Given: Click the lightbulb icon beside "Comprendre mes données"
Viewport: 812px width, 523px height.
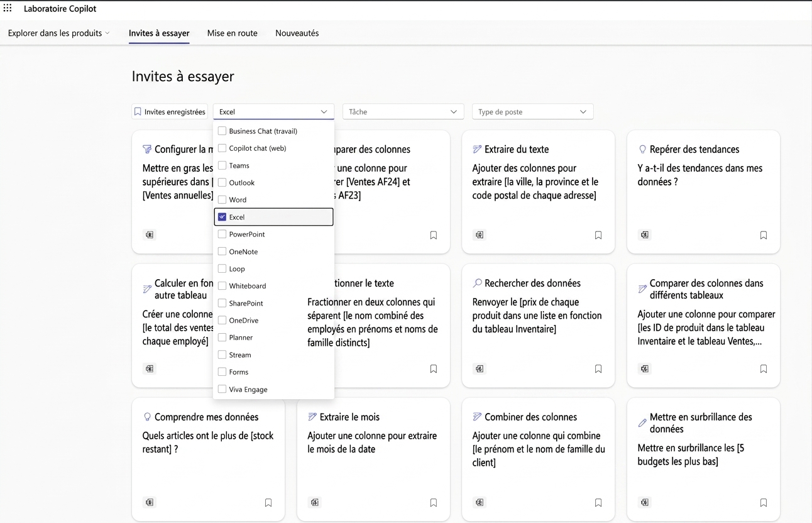Looking at the screenshot, I should (x=147, y=417).
